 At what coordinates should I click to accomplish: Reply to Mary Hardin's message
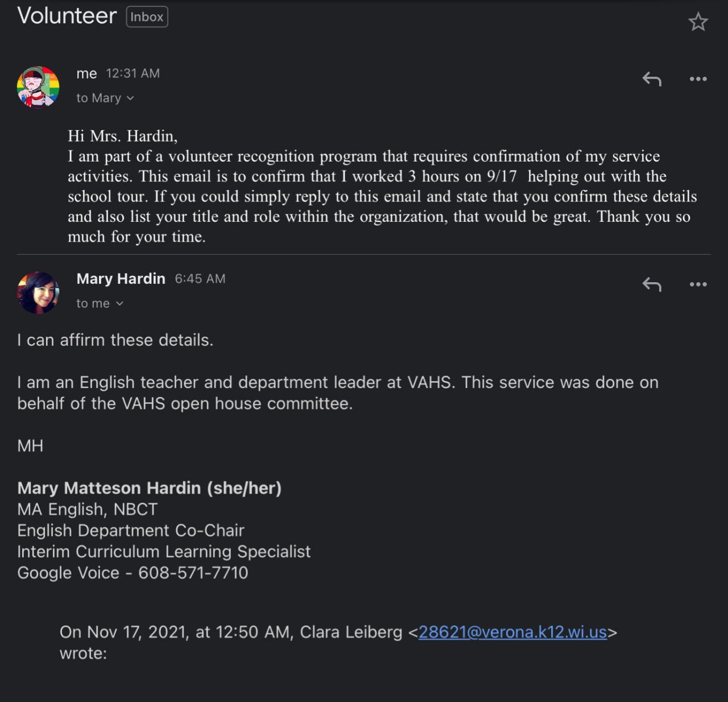652,284
